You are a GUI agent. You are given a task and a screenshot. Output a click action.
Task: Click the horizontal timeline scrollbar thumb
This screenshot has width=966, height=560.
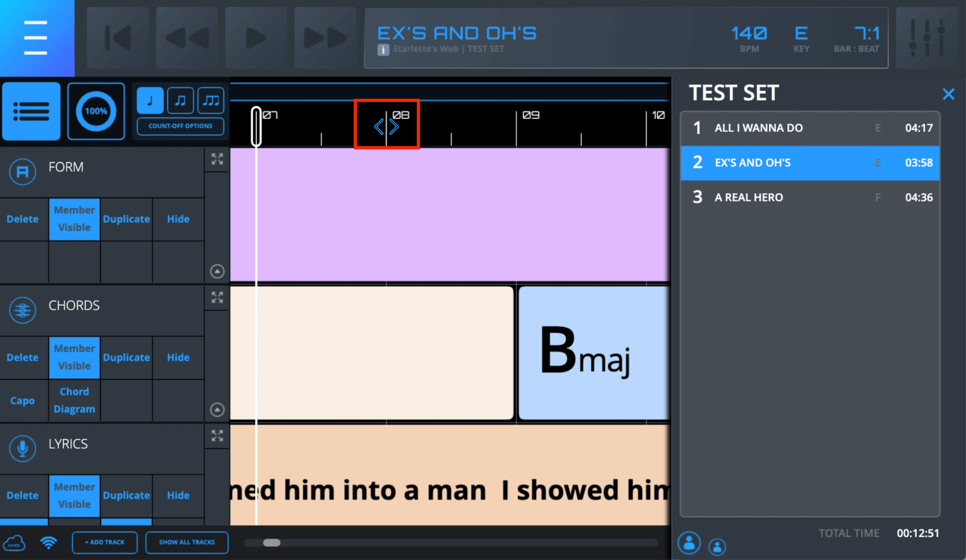[271, 543]
